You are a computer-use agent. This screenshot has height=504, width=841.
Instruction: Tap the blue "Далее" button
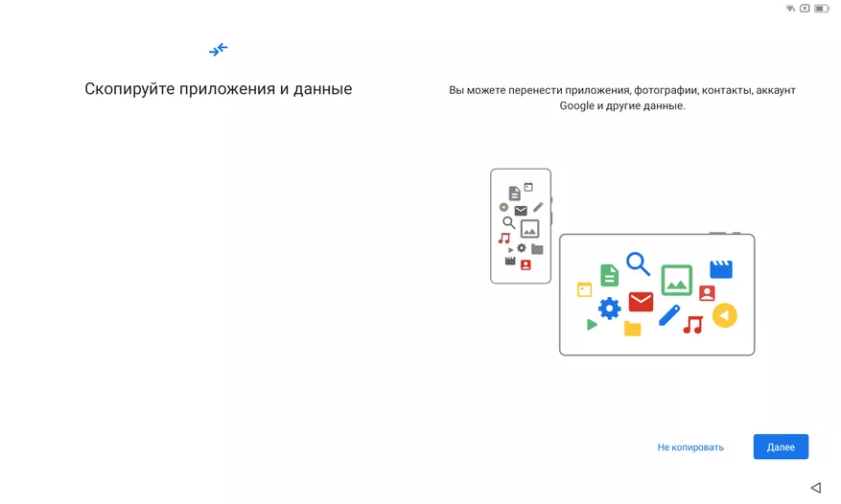point(781,447)
